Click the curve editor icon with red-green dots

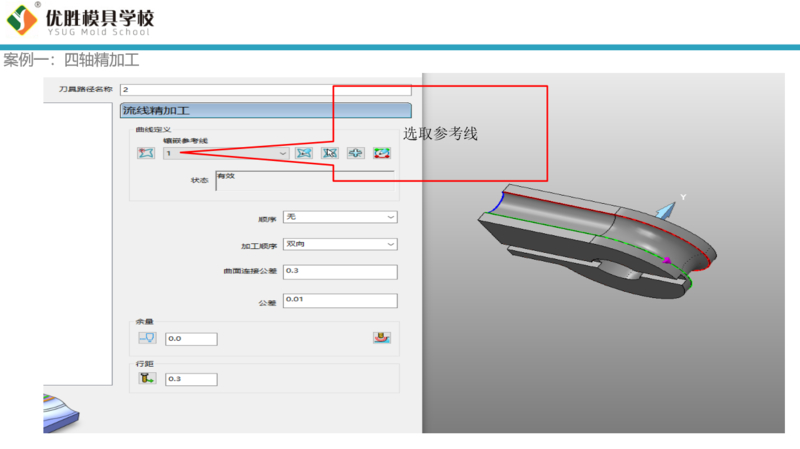[x=382, y=153]
